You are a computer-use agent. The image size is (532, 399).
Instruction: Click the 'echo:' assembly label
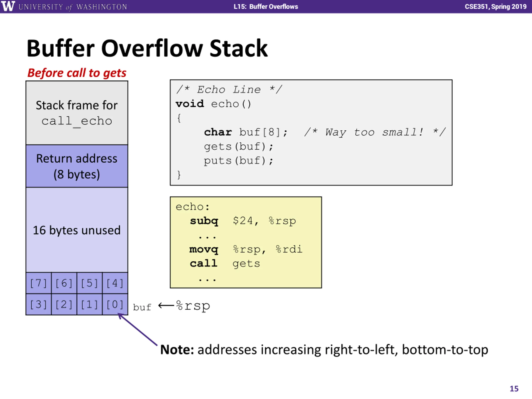pyautogui.click(x=193, y=207)
